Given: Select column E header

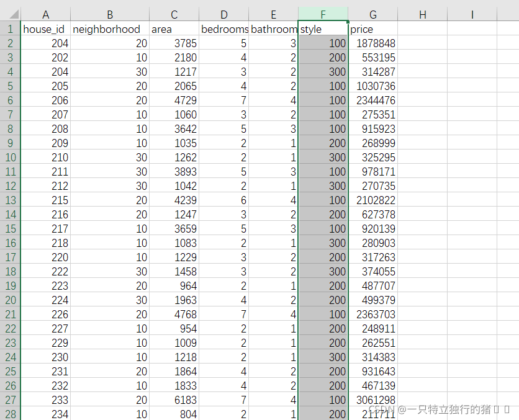Looking at the screenshot, I should click(273, 14).
